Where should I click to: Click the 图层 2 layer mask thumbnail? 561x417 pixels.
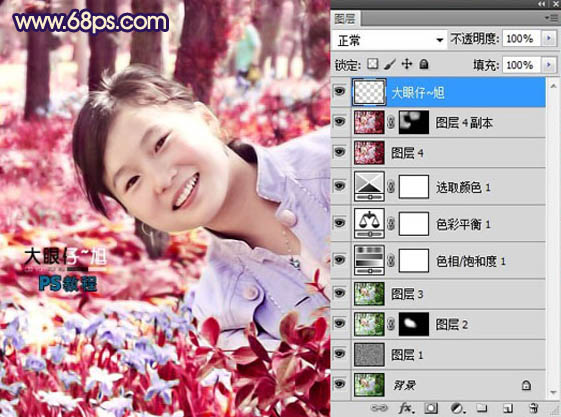click(x=414, y=324)
